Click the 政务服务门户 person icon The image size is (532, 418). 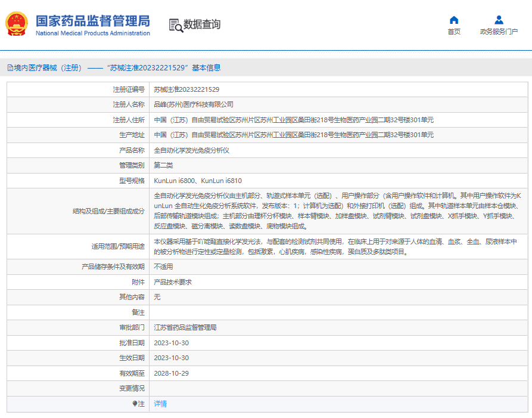(x=499, y=20)
